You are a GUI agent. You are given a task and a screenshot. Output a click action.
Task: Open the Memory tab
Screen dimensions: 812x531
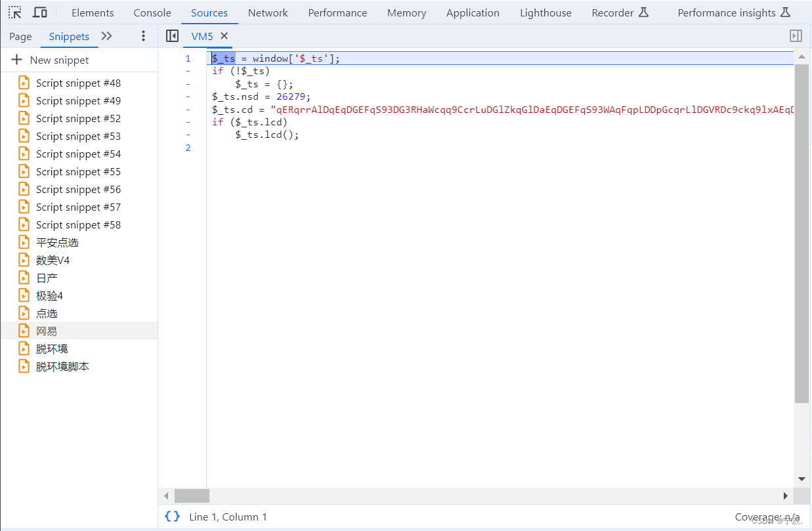406,12
